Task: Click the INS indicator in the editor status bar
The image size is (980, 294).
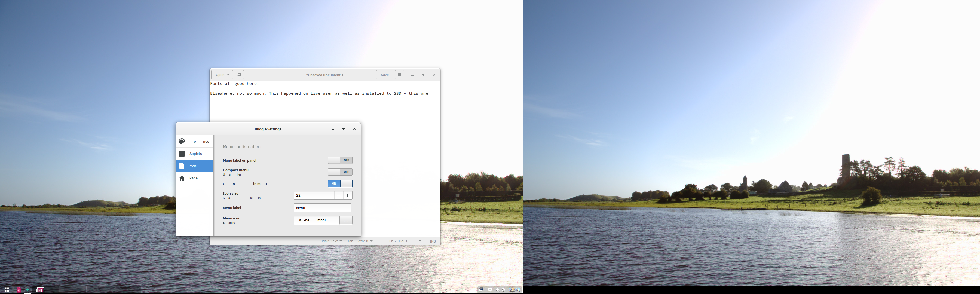Action: (x=433, y=241)
